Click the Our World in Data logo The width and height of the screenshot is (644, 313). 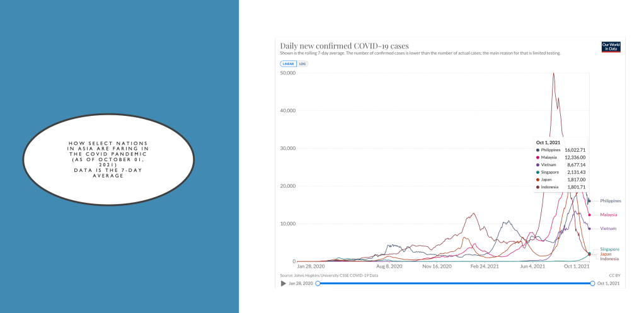click(611, 48)
